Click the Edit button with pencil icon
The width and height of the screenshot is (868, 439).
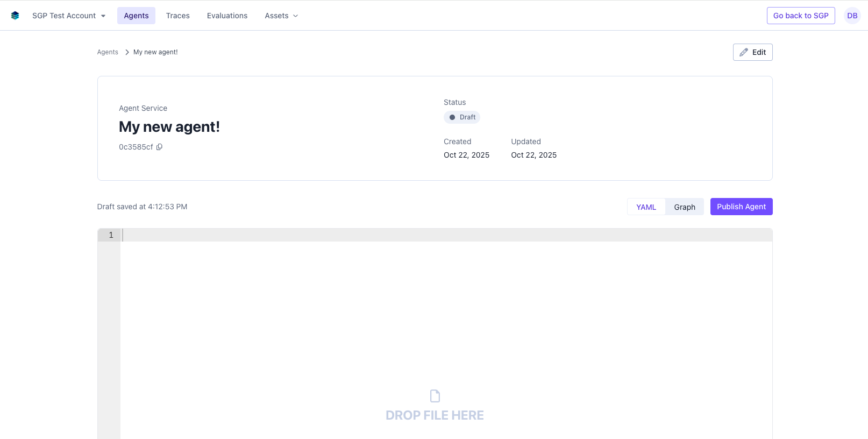[x=752, y=52]
